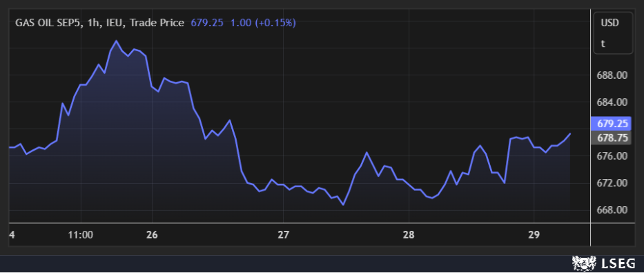Click the 1.00 (+0.15%) change value
The width and height of the screenshot is (644, 273).
pos(263,23)
